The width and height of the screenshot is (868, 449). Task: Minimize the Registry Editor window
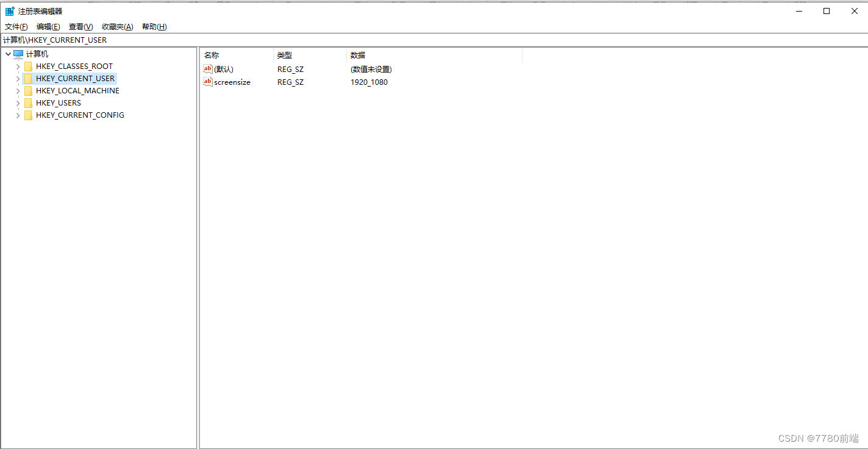pyautogui.click(x=799, y=11)
